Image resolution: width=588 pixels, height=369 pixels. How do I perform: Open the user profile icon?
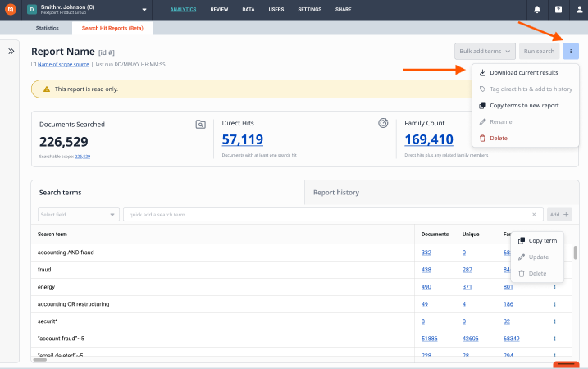point(579,10)
